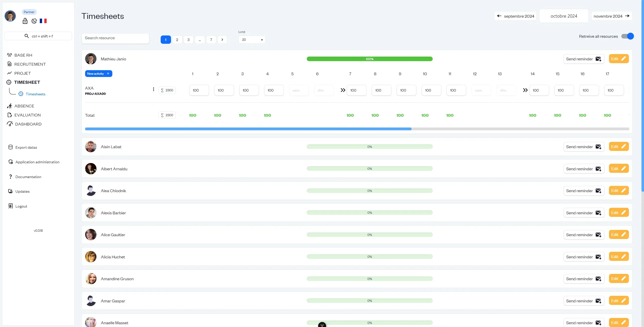
Task: Expand the AXA project row options menu
Action: coord(154,90)
